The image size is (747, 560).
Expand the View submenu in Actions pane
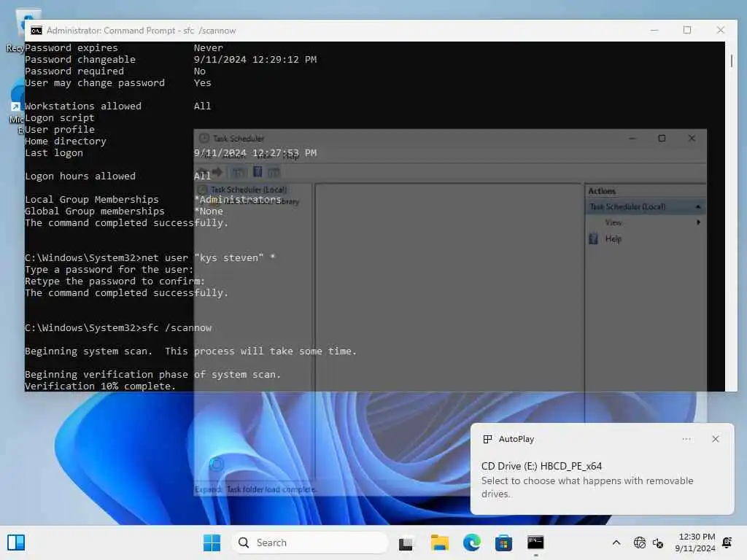(x=698, y=222)
